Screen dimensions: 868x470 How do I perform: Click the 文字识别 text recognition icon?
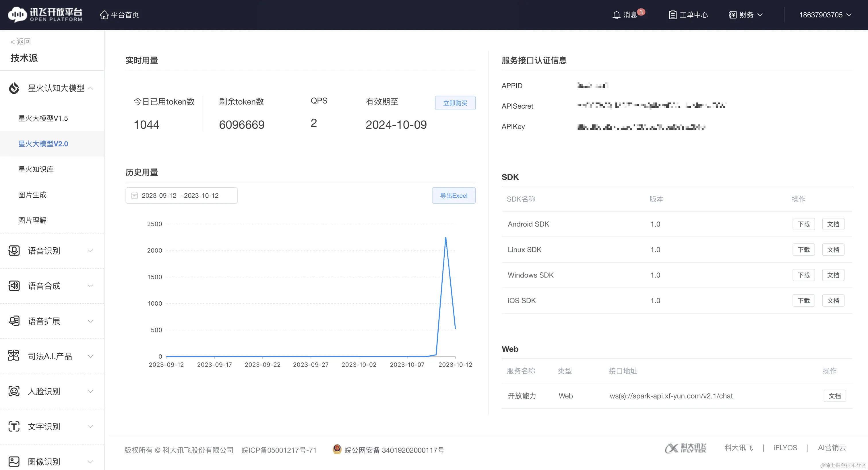14,427
